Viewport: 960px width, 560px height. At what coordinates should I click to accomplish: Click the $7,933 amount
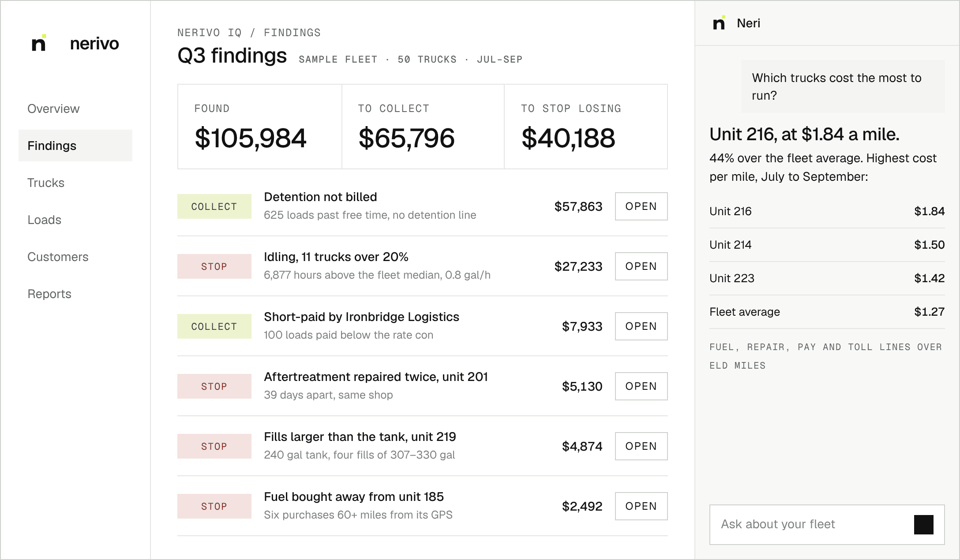582,326
